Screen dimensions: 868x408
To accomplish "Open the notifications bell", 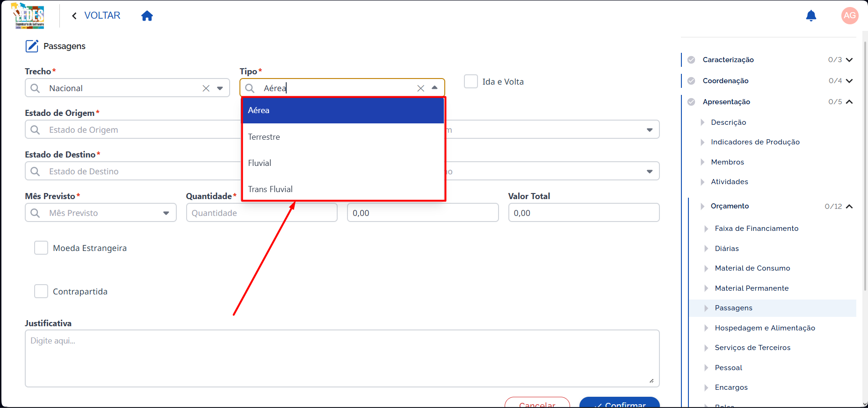I will point(811,16).
